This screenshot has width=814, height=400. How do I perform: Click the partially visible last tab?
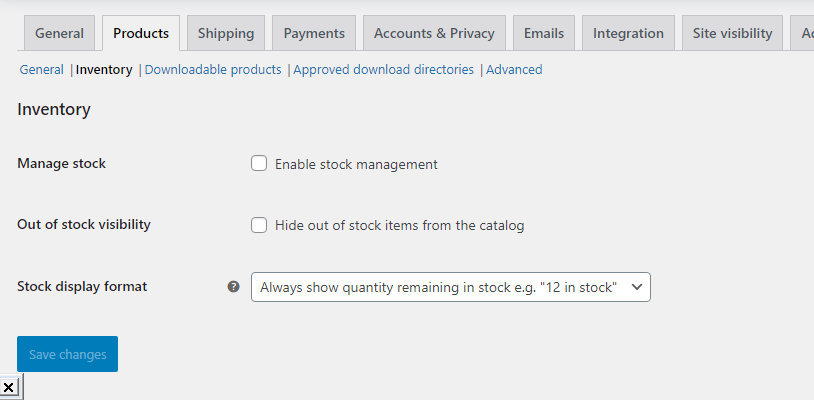804,33
